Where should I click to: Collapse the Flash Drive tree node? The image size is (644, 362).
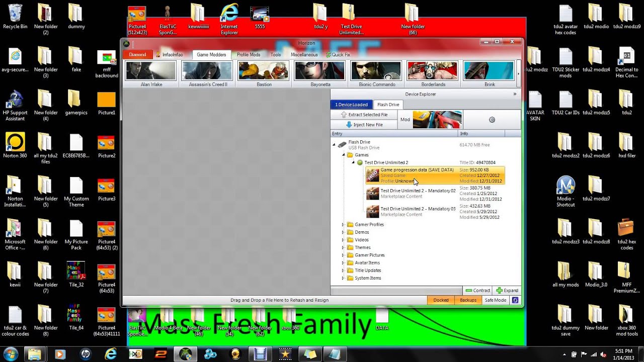(x=334, y=145)
